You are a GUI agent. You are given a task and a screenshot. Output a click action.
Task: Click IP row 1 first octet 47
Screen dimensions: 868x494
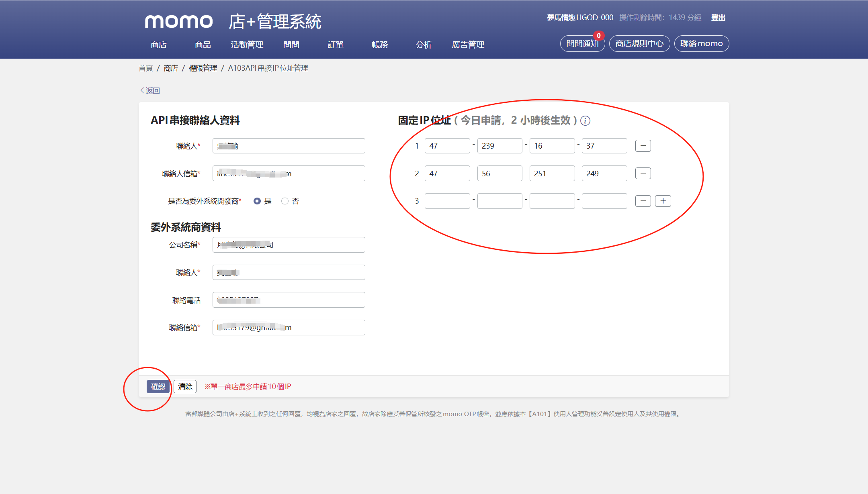[x=447, y=146]
